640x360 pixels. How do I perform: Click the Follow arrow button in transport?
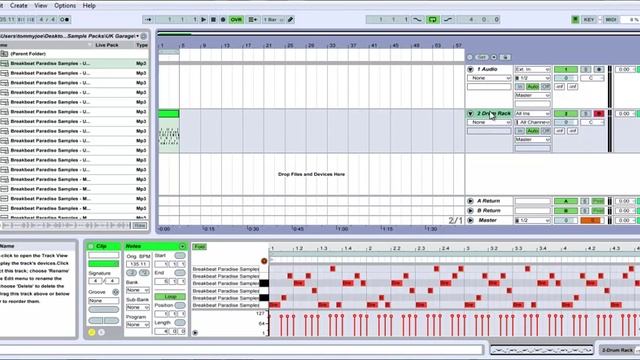pos(148,20)
